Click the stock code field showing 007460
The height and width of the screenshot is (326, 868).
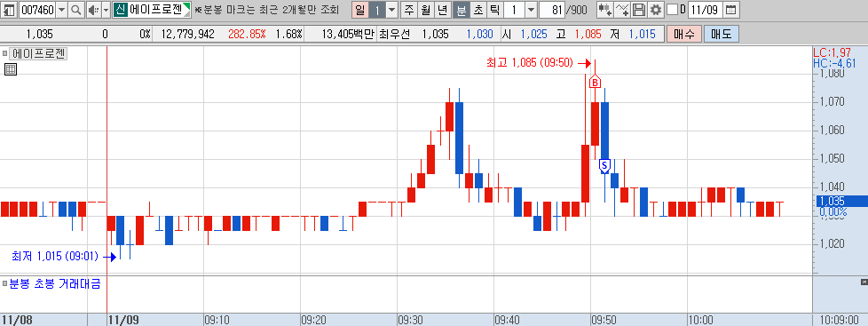tap(37, 10)
